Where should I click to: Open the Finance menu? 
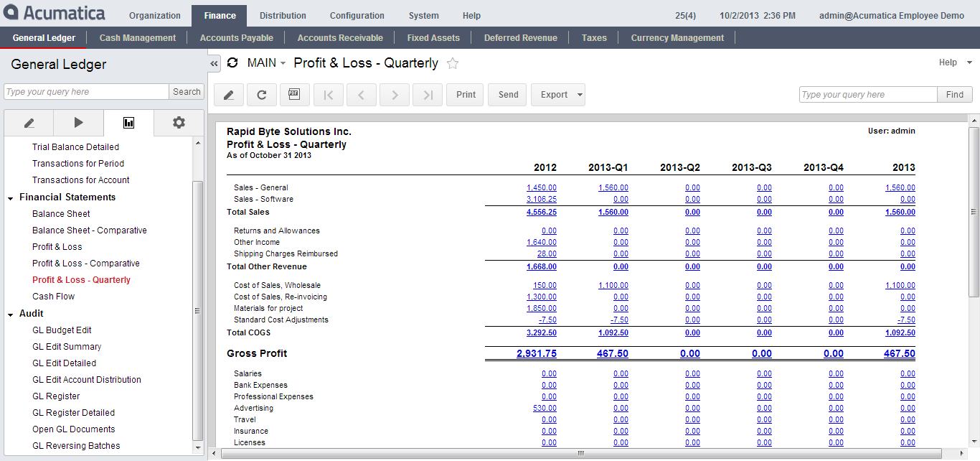coord(220,16)
